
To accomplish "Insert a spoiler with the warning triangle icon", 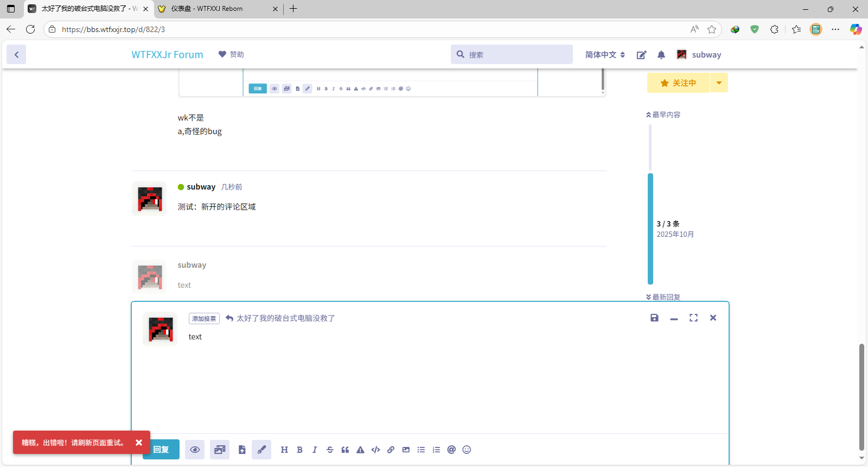I will (x=360, y=450).
